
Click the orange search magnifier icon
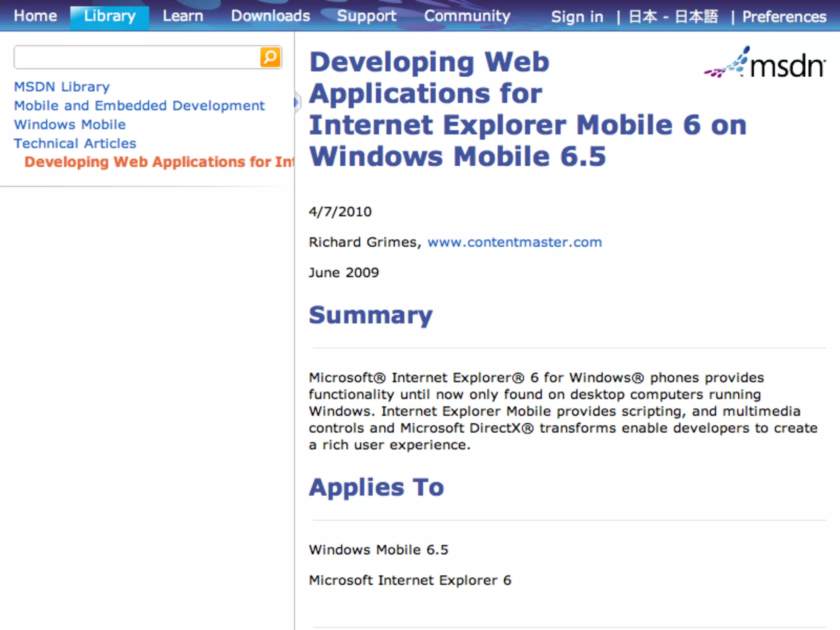[x=270, y=57]
